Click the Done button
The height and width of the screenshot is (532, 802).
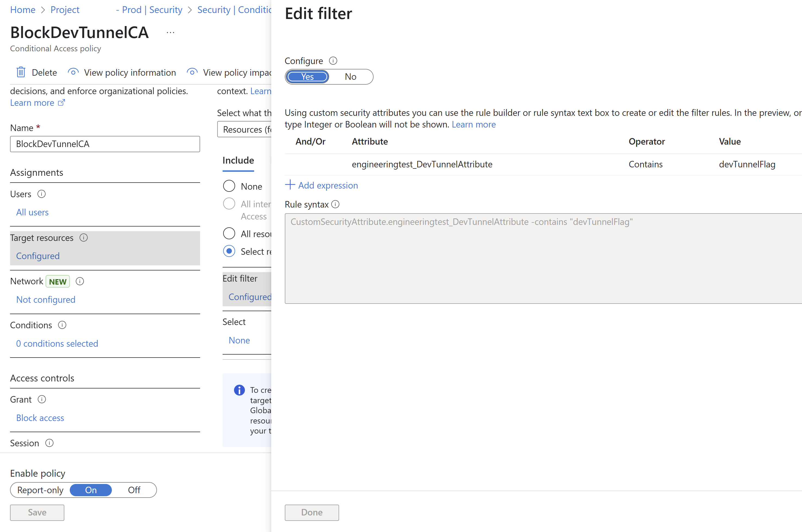point(312,512)
